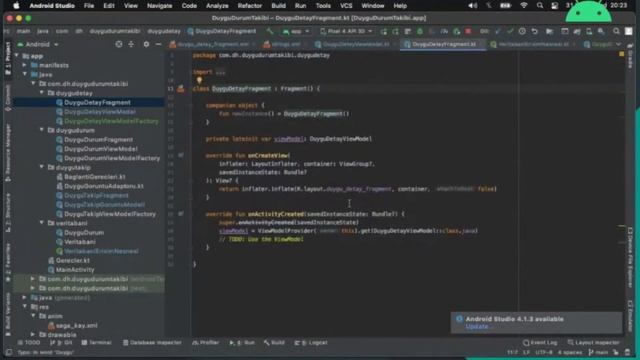Toggle the Emulator side button

630,317
